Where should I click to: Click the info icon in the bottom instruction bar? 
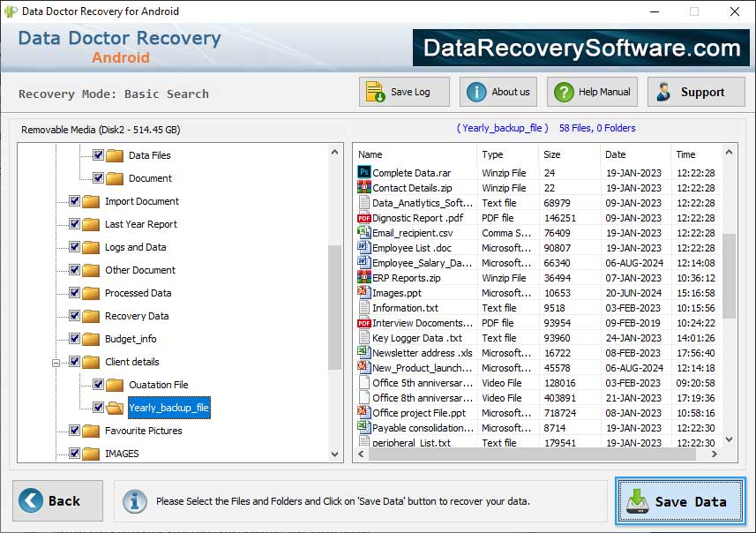[x=134, y=501]
